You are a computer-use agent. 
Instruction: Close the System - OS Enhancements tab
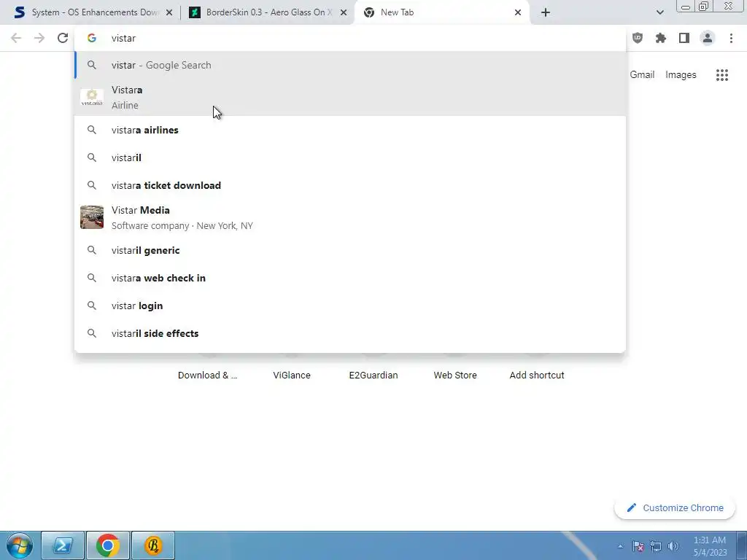pos(169,12)
